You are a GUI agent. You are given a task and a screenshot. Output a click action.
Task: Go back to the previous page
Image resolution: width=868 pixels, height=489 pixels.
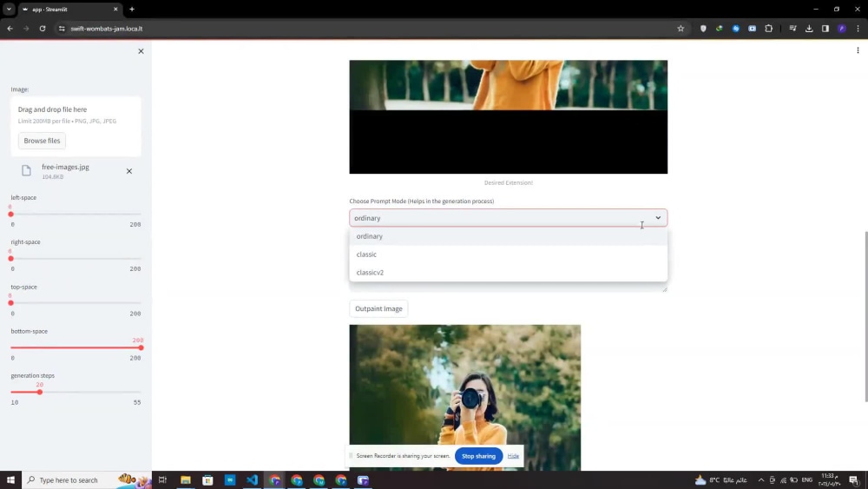[10, 29]
